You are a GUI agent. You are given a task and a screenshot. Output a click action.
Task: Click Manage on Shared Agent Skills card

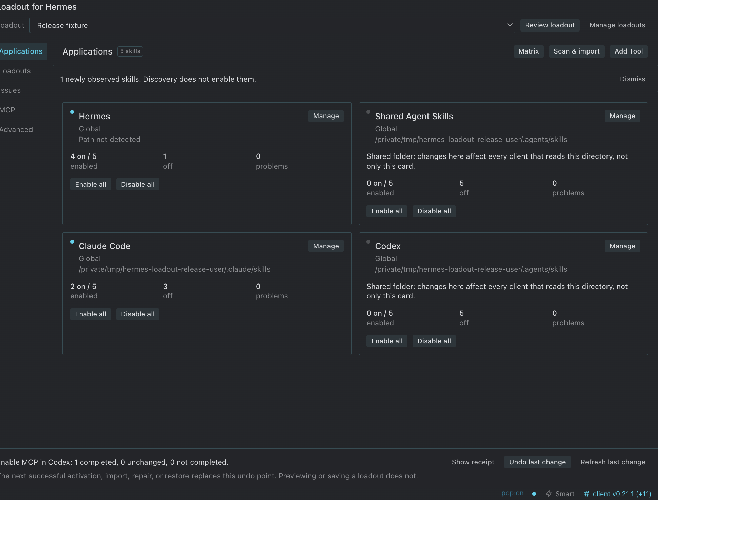tap(622, 116)
